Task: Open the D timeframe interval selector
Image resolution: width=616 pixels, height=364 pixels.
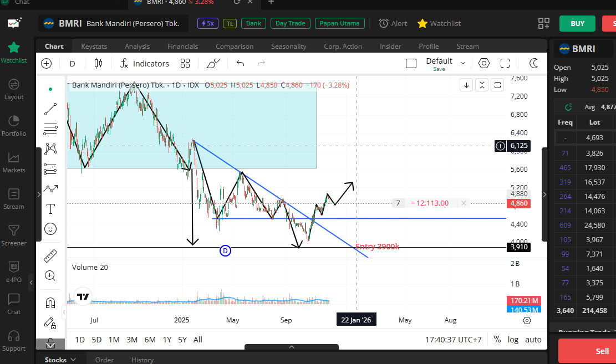Action: (72, 63)
